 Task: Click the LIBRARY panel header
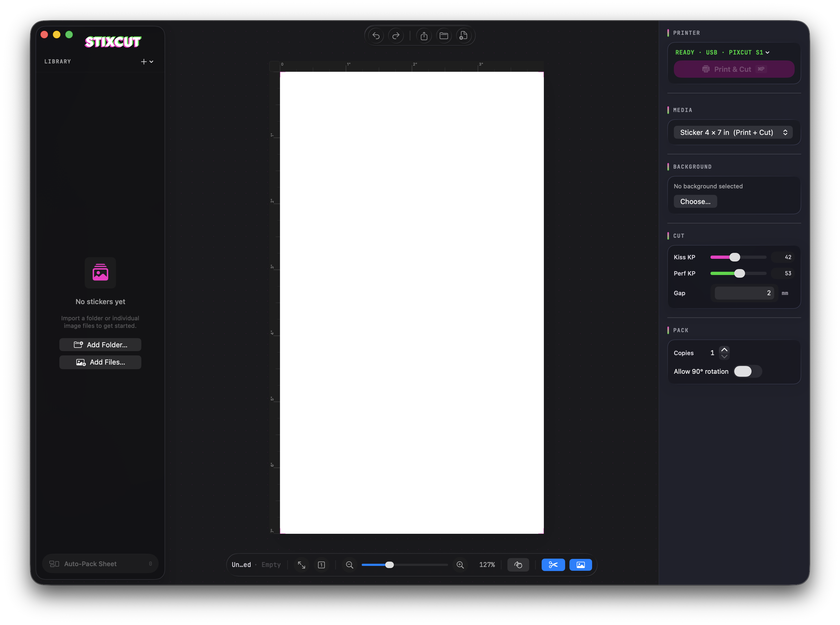[x=57, y=61]
